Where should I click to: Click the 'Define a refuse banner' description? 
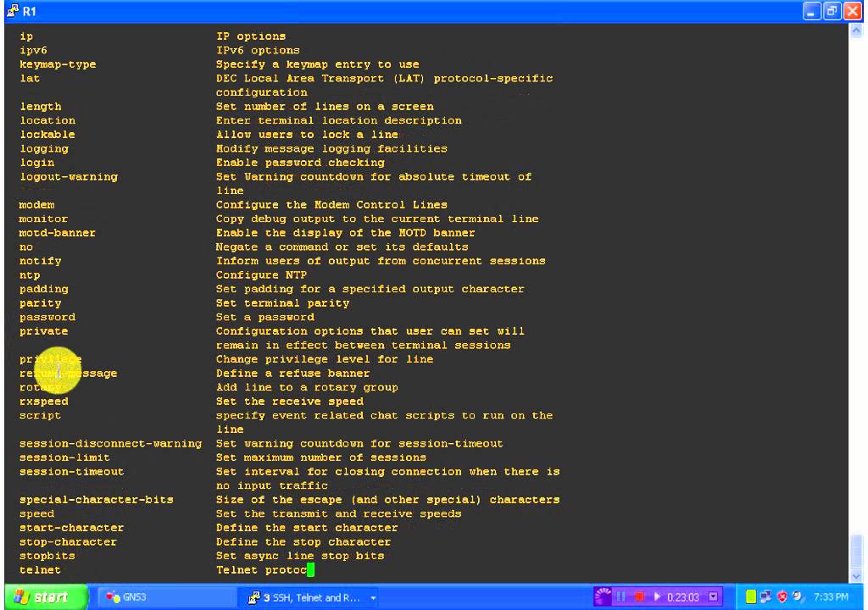(x=292, y=374)
